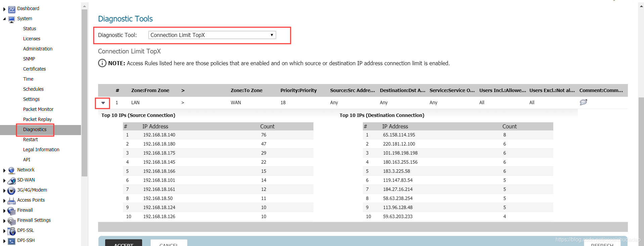Click the DPI-SSL menu label
This screenshot has width=644, height=246.
[26, 230]
